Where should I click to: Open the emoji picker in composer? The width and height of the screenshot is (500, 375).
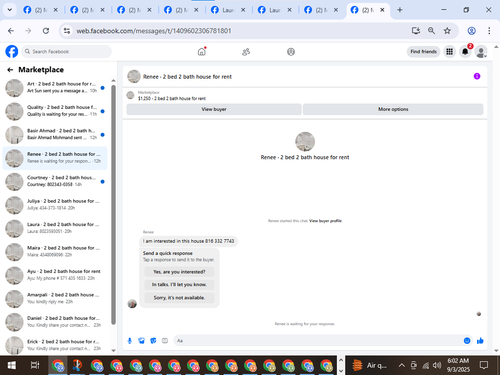click(x=467, y=341)
